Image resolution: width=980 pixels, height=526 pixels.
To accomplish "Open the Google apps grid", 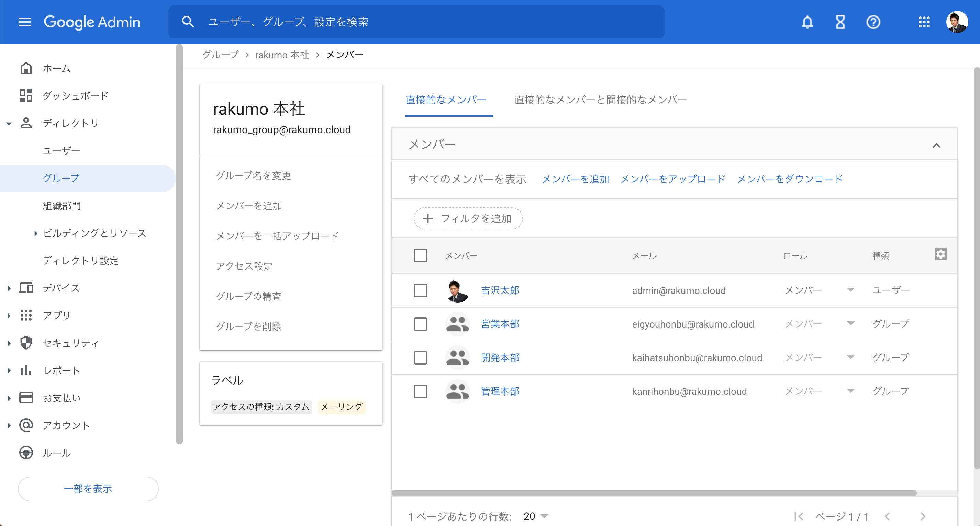I will 924,22.
